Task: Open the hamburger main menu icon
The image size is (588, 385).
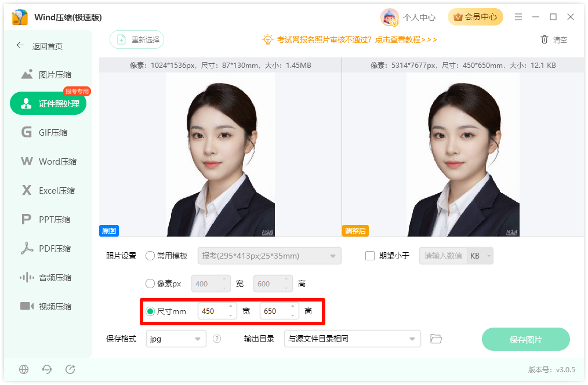Action: pyautogui.click(x=518, y=17)
